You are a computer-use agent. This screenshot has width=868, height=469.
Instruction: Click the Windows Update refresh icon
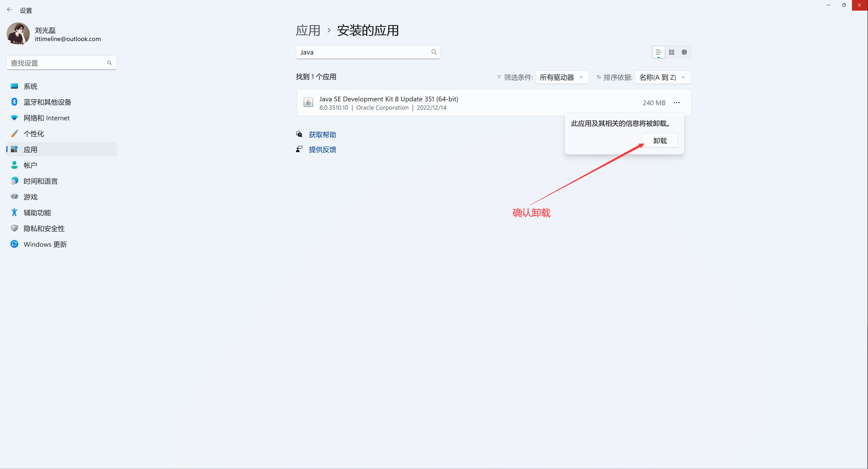(14, 244)
